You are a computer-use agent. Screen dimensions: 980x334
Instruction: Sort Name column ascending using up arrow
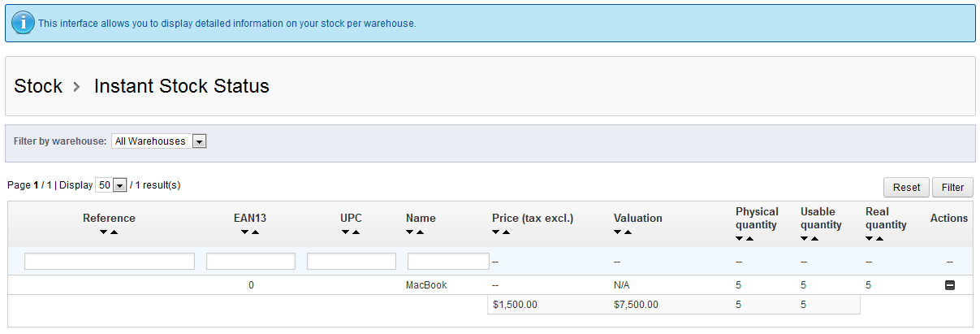[421, 233]
